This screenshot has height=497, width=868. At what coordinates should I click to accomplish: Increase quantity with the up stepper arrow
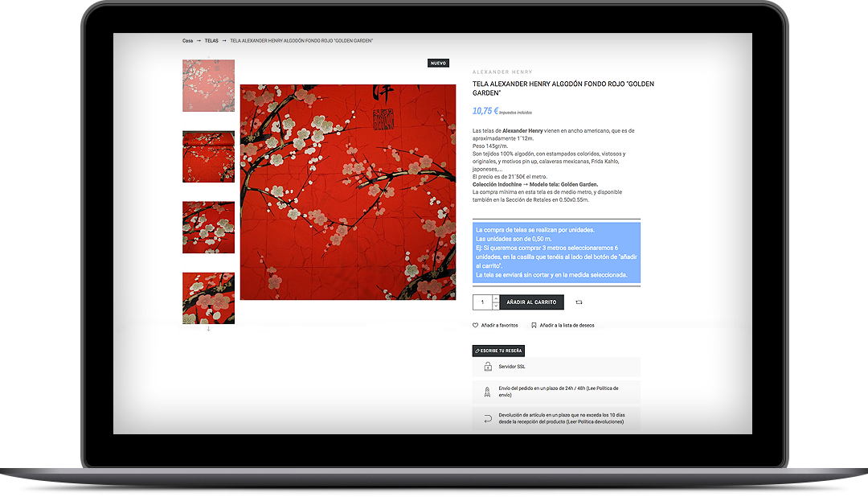coord(496,298)
